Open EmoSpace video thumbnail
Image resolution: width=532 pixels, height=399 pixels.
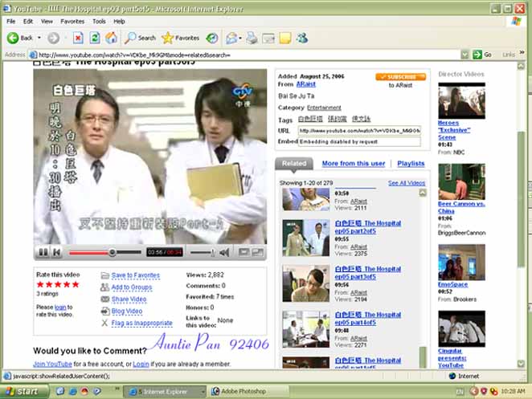coord(461,262)
